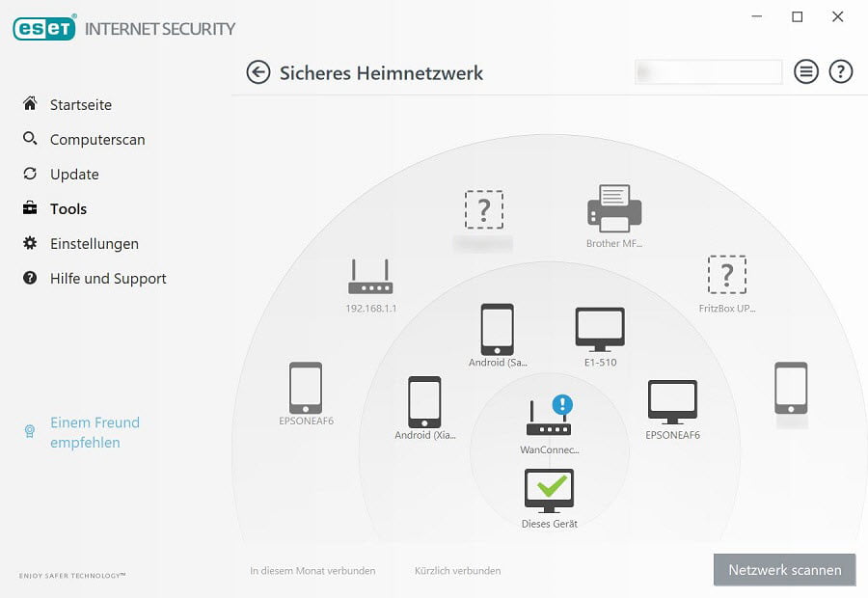Select the Brother MF printer icon

614,208
